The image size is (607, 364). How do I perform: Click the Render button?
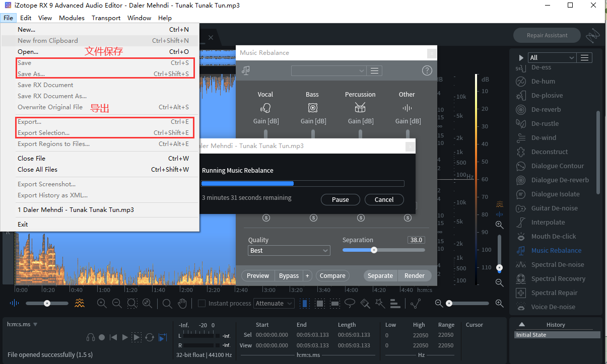pyautogui.click(x=415, y=275)
